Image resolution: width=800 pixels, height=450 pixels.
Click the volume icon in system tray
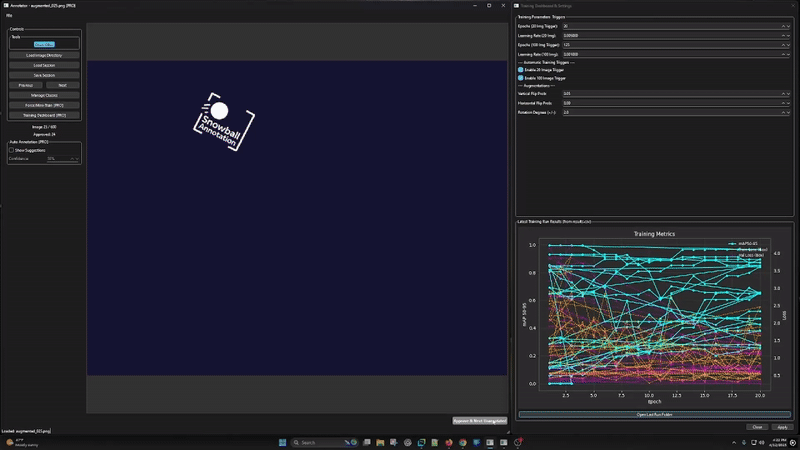[x=762, y=442]
